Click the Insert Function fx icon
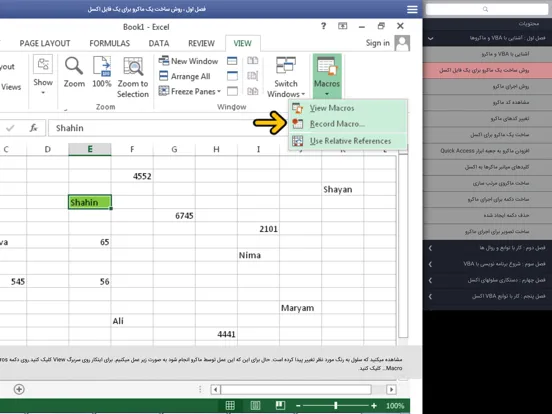Screen dimensions: 552x414 (33, 128)
